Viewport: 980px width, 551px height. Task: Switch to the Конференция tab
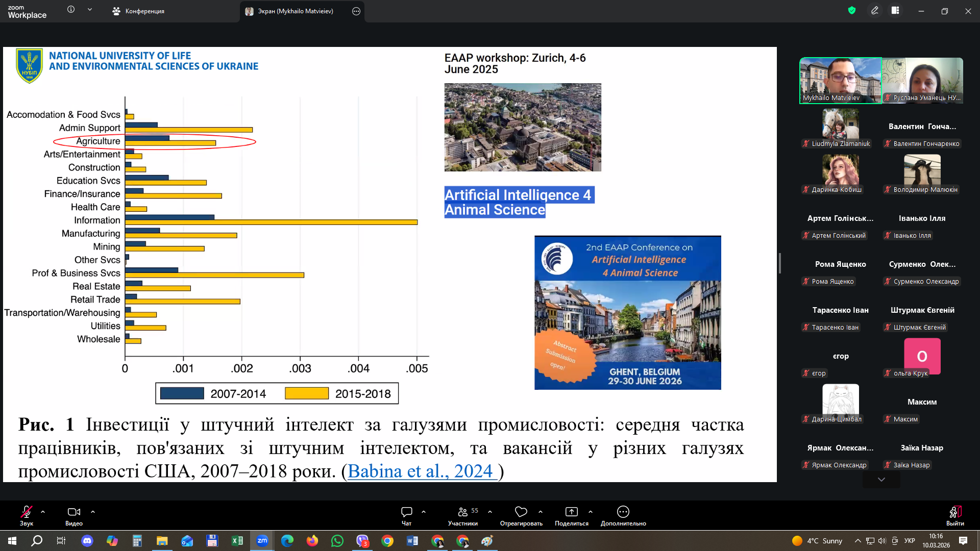pos(139,11)
